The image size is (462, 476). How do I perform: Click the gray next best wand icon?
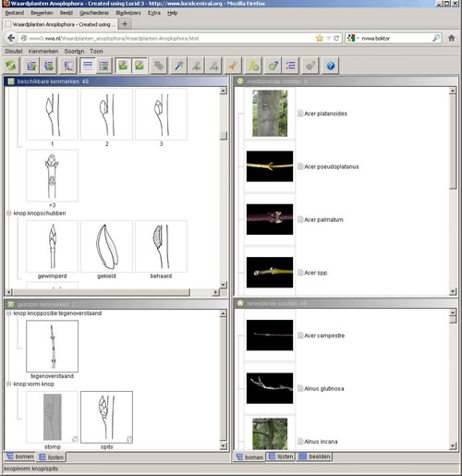point(213,66)
